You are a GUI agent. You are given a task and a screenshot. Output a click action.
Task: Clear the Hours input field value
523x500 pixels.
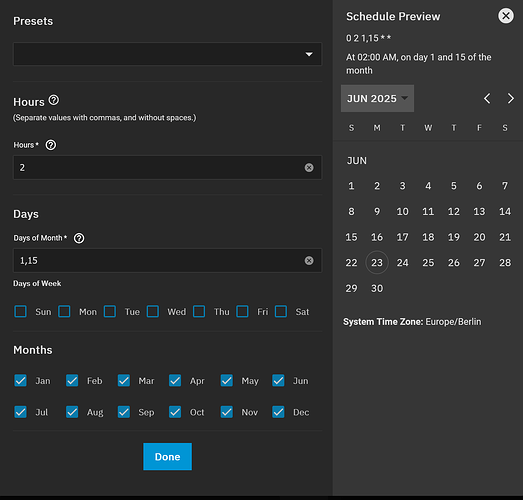click(x=309, y=167)
